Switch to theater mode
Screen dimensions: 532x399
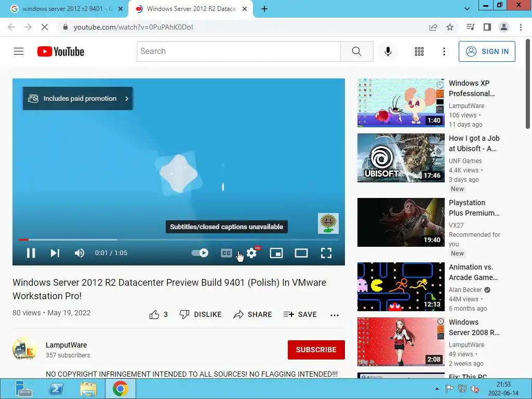coord(301,253)
